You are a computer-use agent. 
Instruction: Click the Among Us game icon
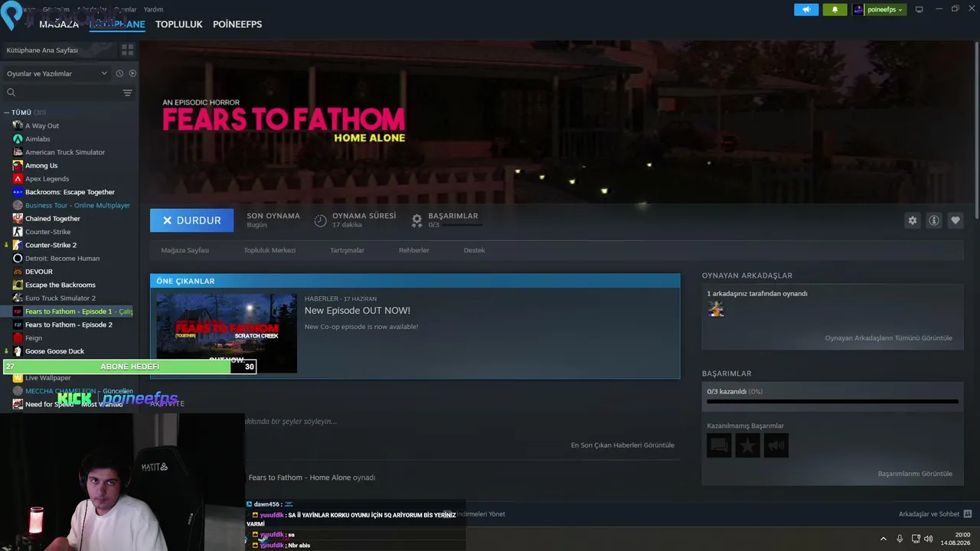(x=18, y=165)
